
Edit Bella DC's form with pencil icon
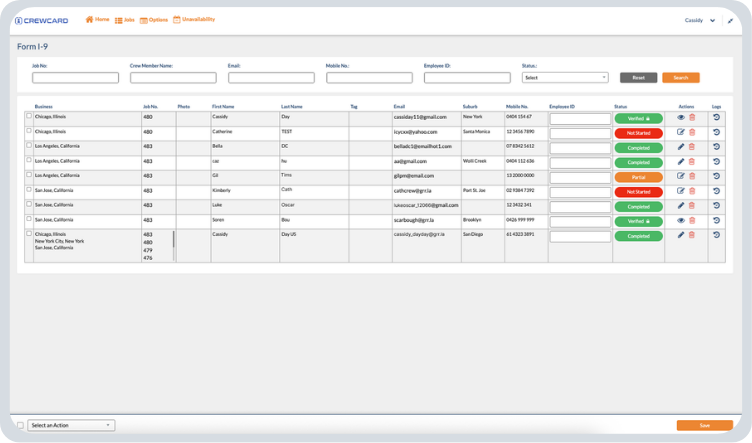[x=681, y=147]
